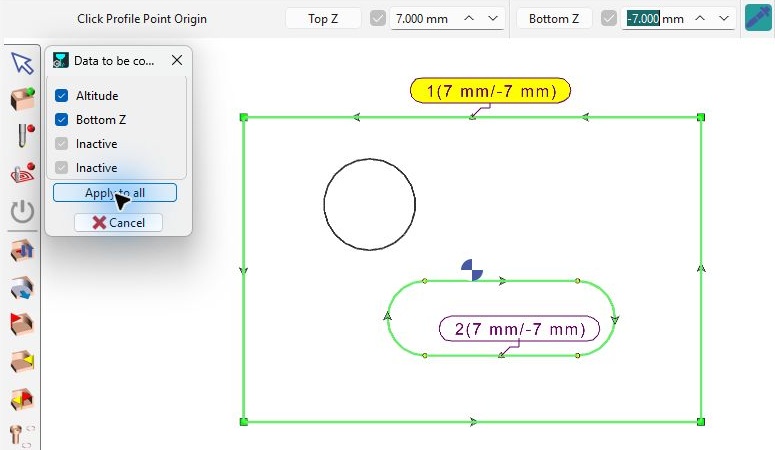775x450 pixels.
Task: Select the yellow profile label 1(7 mm/-7 mm)
Action: pos(490,91)
